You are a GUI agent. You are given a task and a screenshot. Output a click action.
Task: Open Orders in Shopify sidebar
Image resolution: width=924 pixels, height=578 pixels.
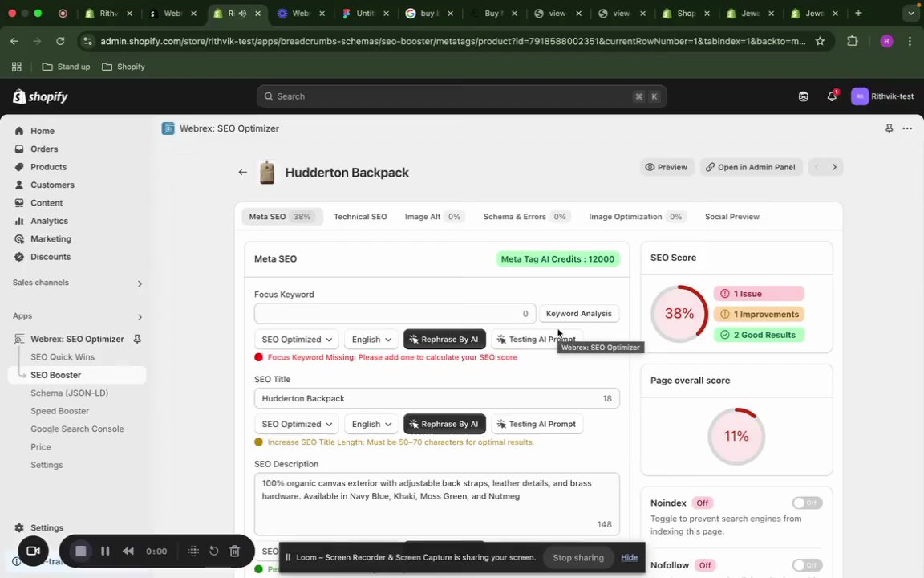43,149
